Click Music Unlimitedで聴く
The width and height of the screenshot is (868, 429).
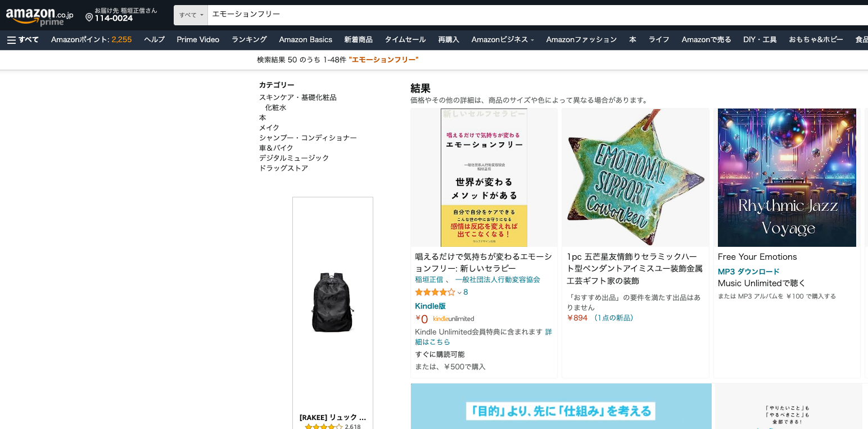tap(762, 283)
